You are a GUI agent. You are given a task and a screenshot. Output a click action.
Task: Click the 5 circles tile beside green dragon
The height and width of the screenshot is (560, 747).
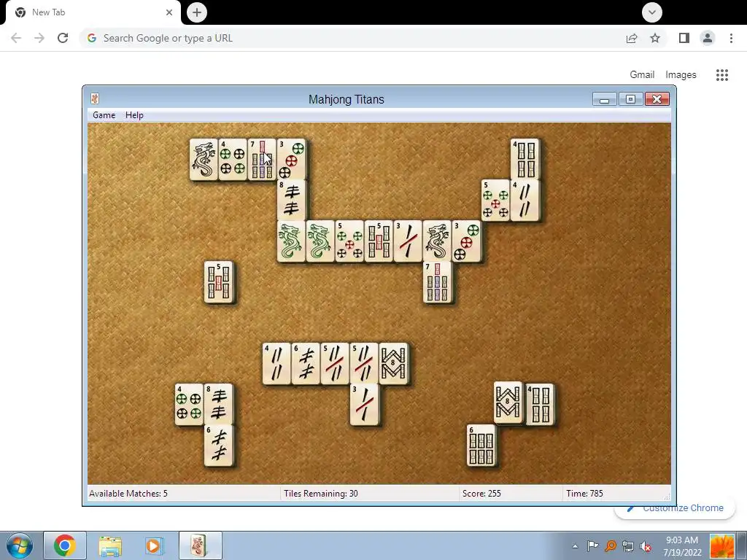coord(349,241)
